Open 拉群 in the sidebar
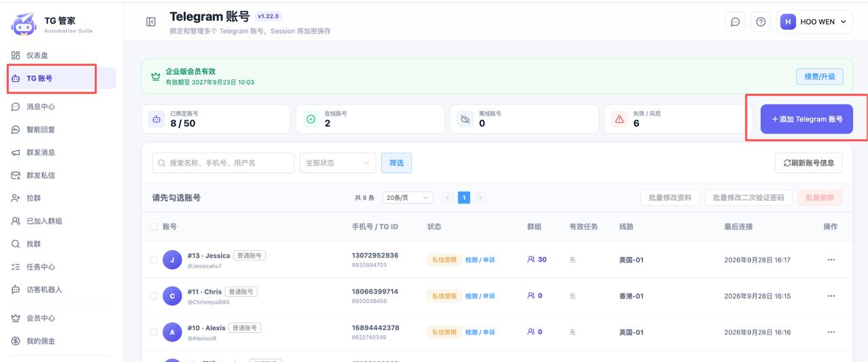Screen dimensions: 868x362 click(x=33, y=198)
